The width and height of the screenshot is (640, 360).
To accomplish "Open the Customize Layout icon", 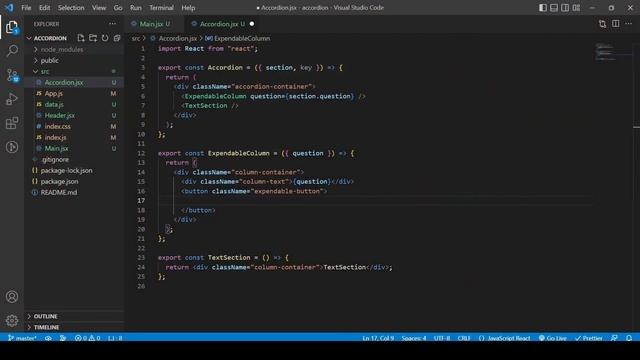I will tap(576, 8).
